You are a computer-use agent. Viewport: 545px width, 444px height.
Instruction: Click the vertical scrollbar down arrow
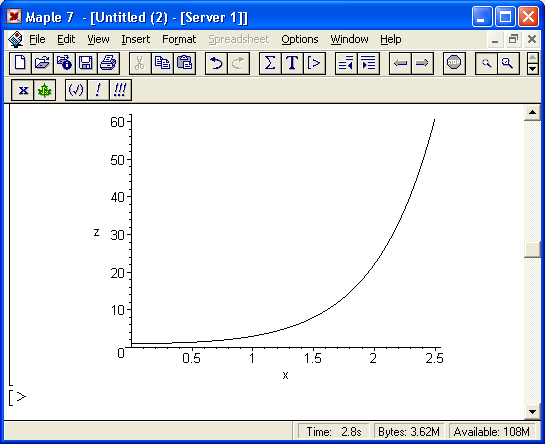pyautogui.click(x=532, y=412)
